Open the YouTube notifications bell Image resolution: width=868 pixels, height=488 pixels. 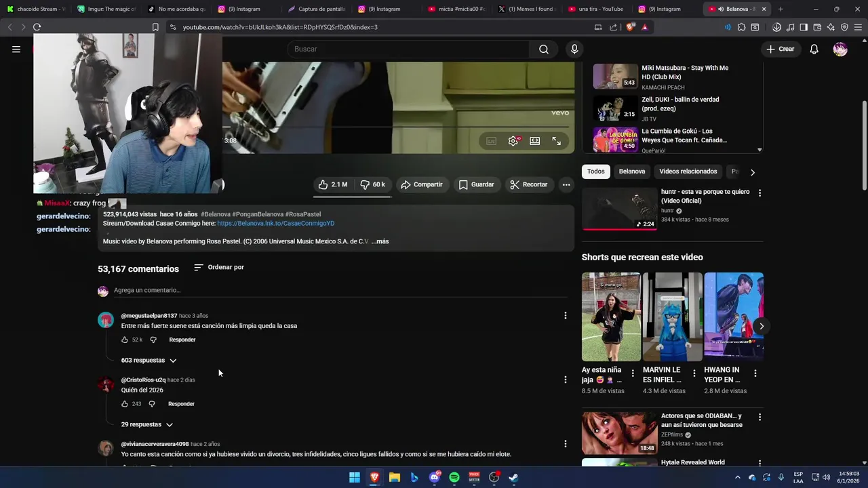(814, 49)
